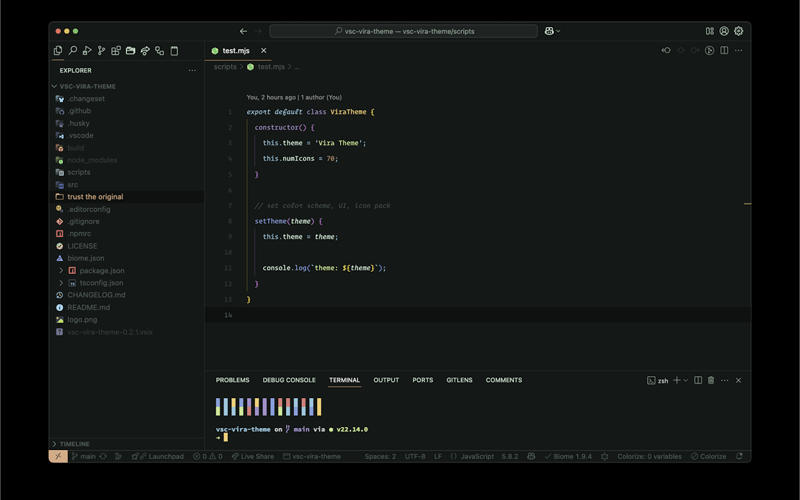Screen dimensions: 800x500
Task: Switch to the PROBLEMS panel tab
Action: coord(232,380)
